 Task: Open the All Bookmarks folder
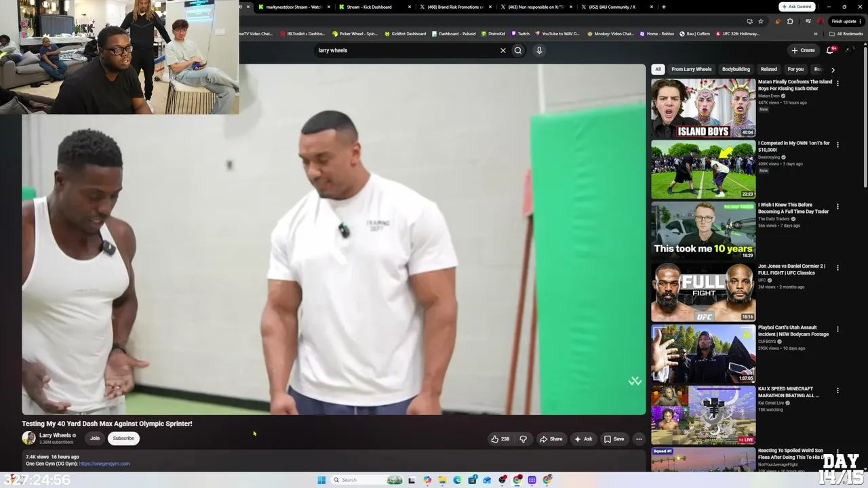pyautogui.click(x=846, y=33)
